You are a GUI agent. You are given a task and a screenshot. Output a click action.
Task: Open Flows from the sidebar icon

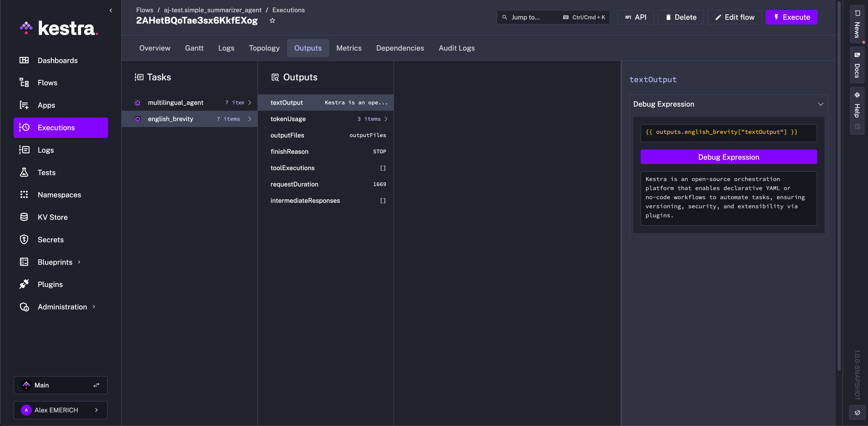(24, 83)
